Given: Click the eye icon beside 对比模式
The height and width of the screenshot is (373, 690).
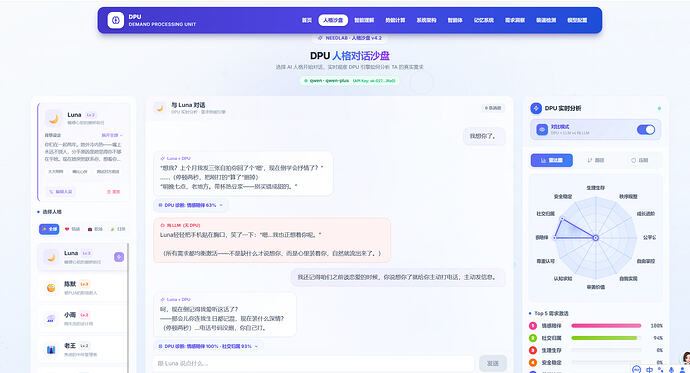Looking at the screenshot, I should coord(542,130).
